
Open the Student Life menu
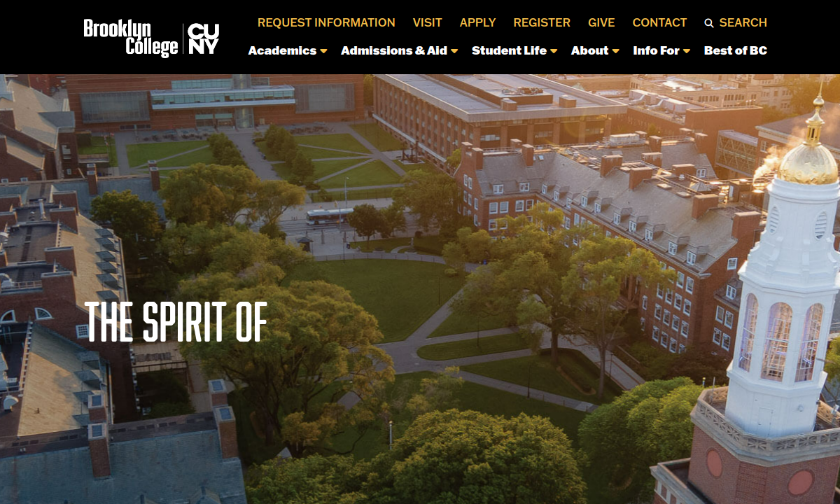pos(509,50)
